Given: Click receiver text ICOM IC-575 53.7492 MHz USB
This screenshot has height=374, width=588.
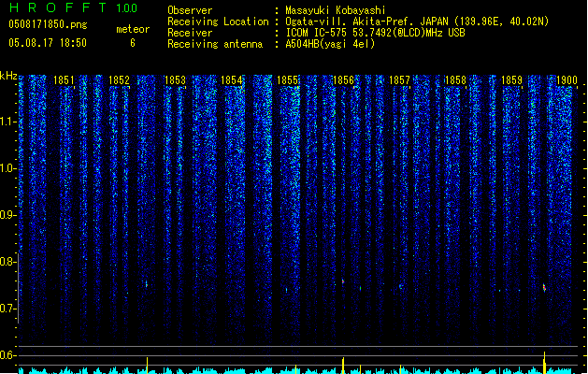Looking at the screenshot, I should tap(375, 33).
